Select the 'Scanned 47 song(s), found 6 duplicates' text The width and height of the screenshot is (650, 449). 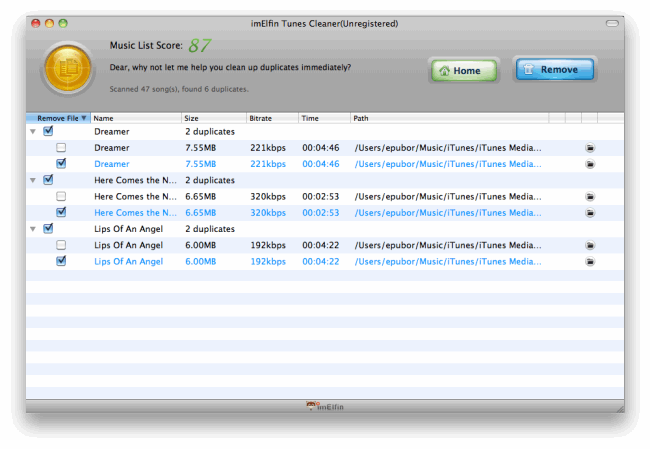[x=179, y=89]
